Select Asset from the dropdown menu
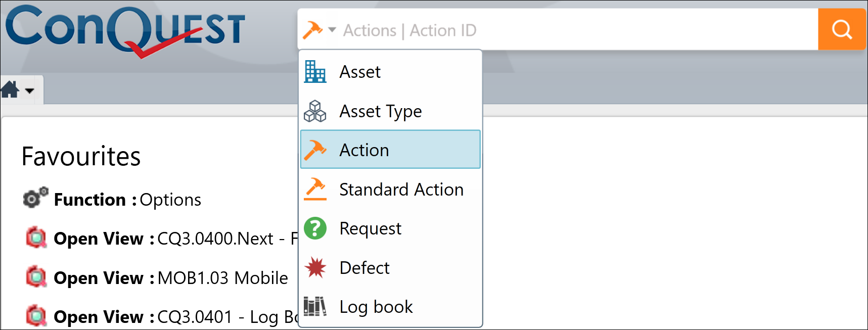Viewport: 868px width, 330px height. coord(390,72)
